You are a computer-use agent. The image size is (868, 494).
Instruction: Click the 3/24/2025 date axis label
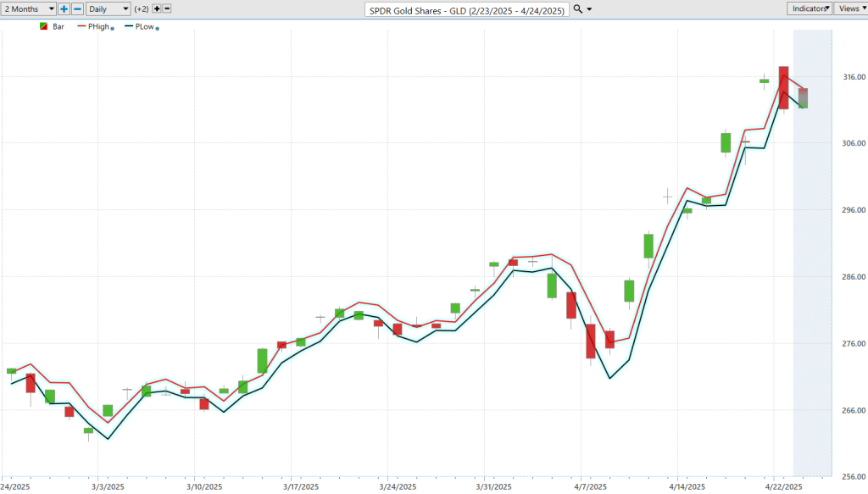coord(398,487)
